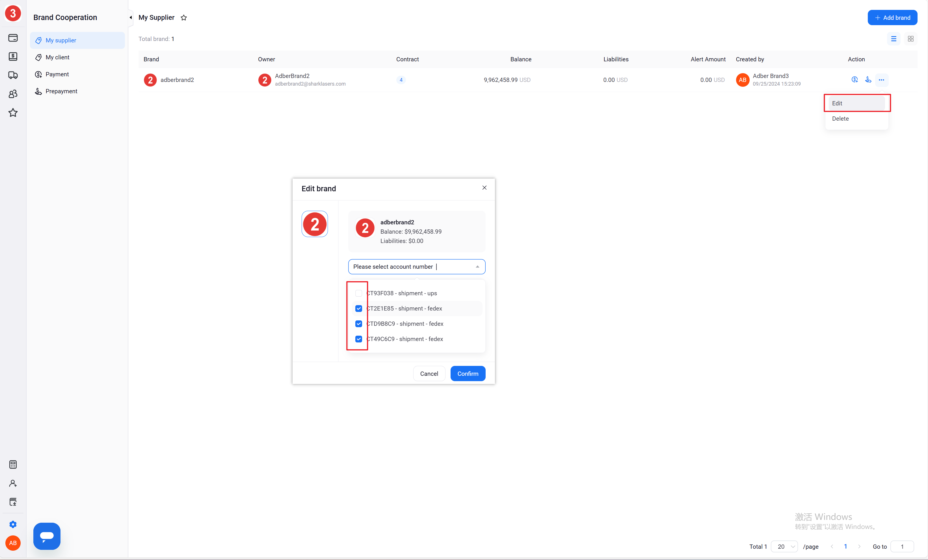Image resolution: width=928 pixels, height=560 pixels.
Task: Check the CT93F038 shipment ups option
Action: [x=358, y=293]
